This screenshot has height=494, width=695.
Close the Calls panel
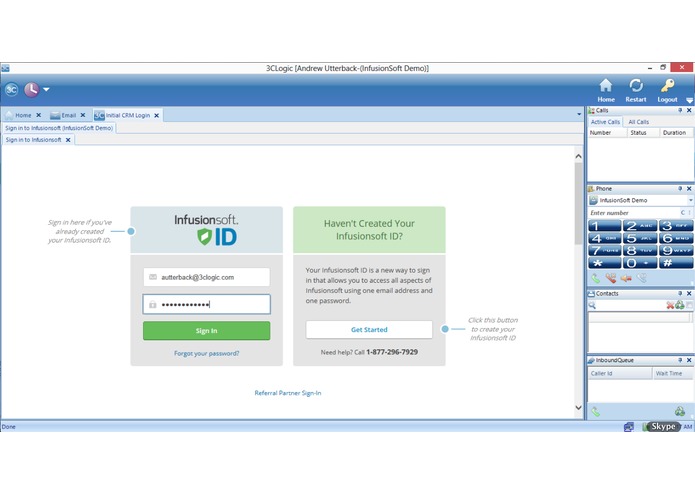[x=689, y=110]
